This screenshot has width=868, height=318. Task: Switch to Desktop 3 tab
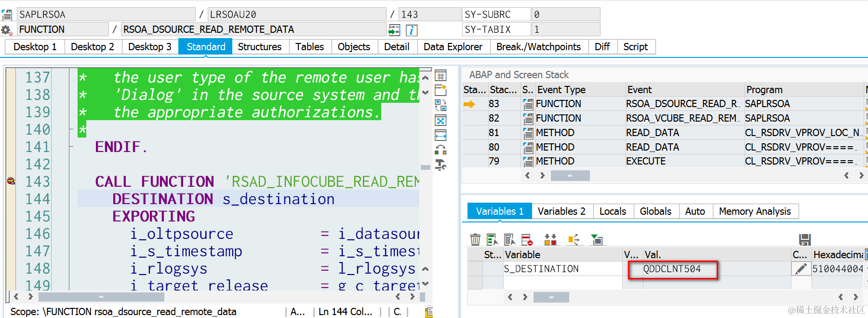click(x=150, y=47)
